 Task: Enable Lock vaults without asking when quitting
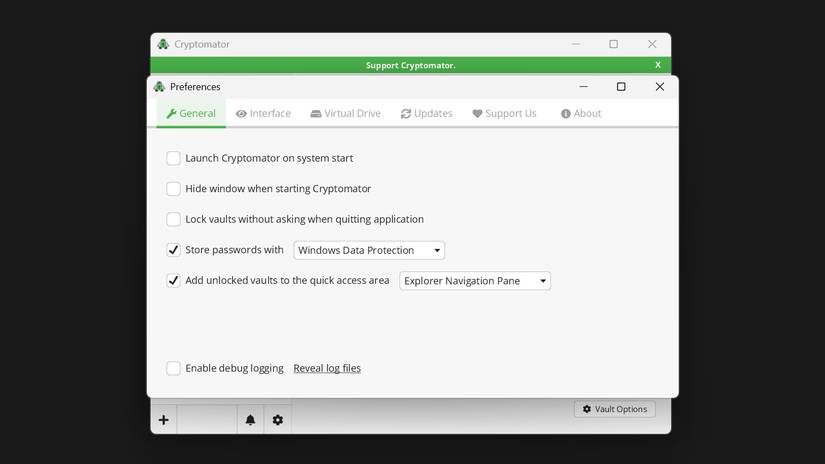[173, 219]
